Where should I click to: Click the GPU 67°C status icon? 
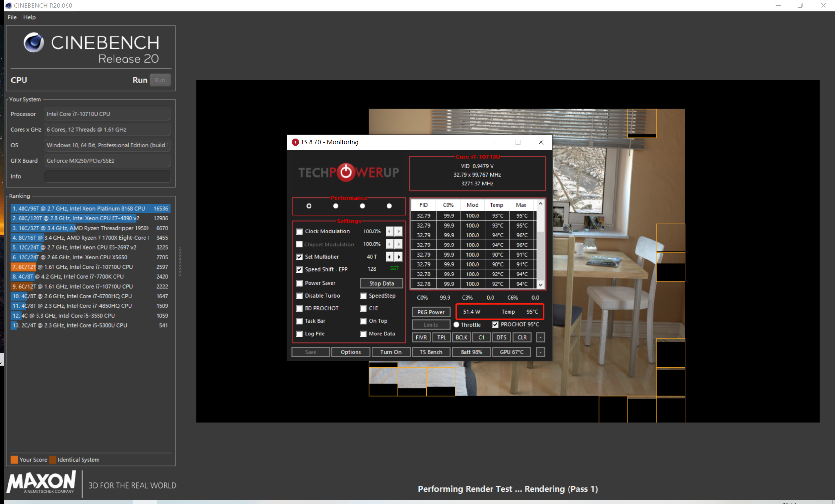[x=510, y=352]
